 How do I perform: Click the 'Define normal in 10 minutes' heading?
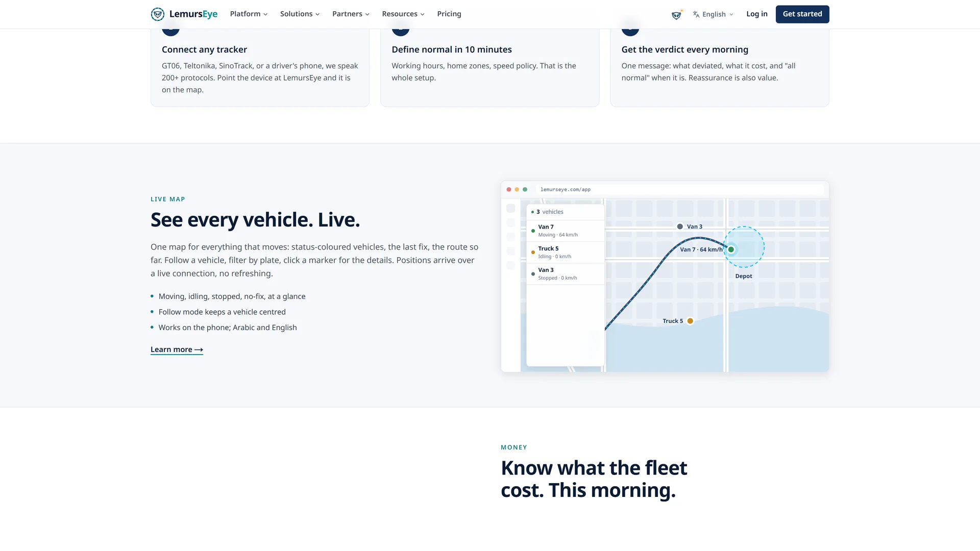point(452,49)
